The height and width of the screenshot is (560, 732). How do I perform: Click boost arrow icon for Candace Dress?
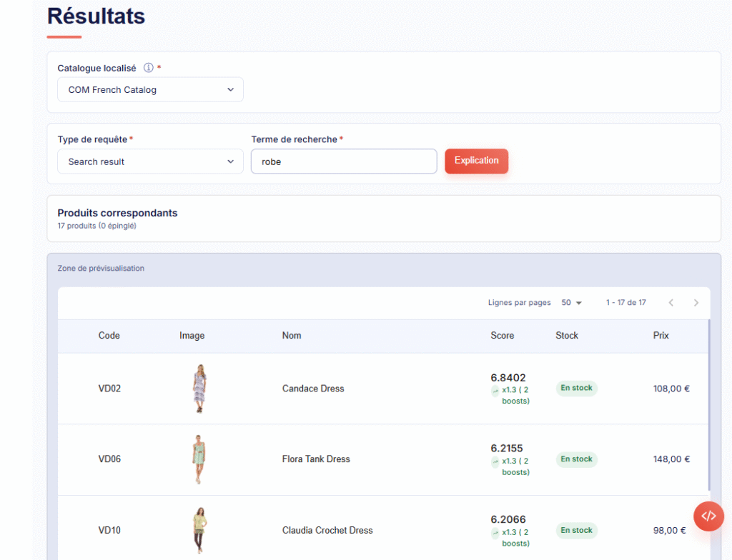point(495,391)
